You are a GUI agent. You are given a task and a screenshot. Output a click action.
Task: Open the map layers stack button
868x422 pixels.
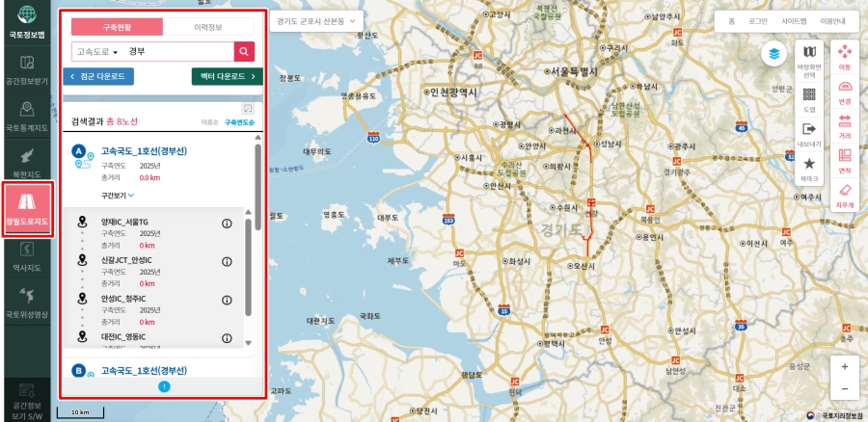[773, 54]
